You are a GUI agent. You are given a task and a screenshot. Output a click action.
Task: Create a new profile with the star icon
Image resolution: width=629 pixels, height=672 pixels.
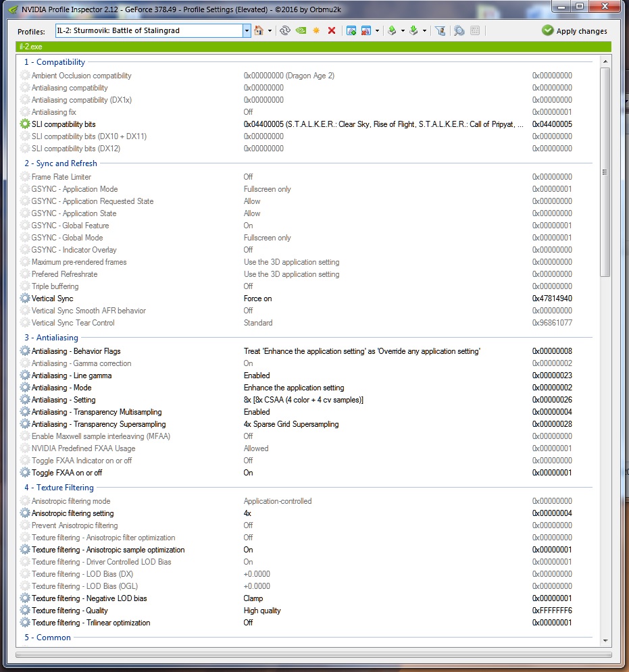point(316,30)
